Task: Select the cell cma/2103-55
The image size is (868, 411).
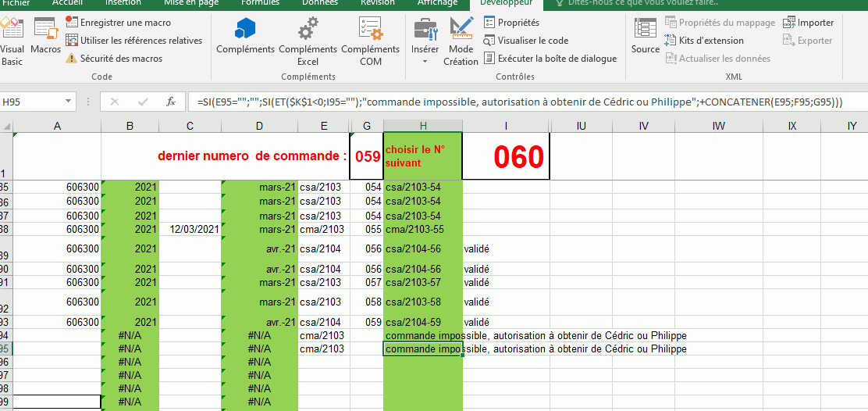Action: (423, 229)
